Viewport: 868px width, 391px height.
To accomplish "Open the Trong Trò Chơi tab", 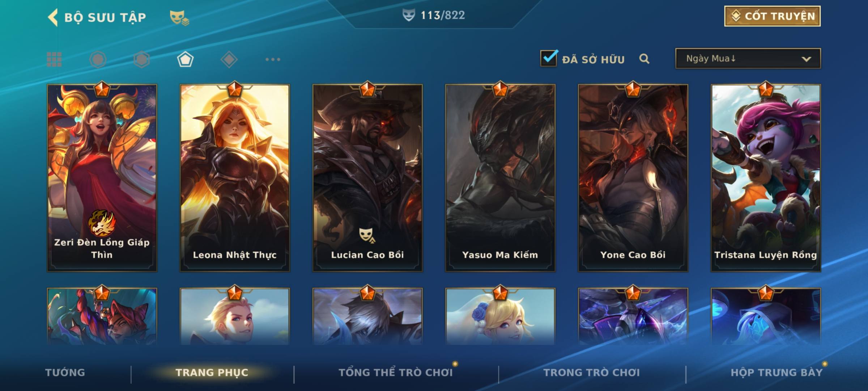I will (592, 373).
